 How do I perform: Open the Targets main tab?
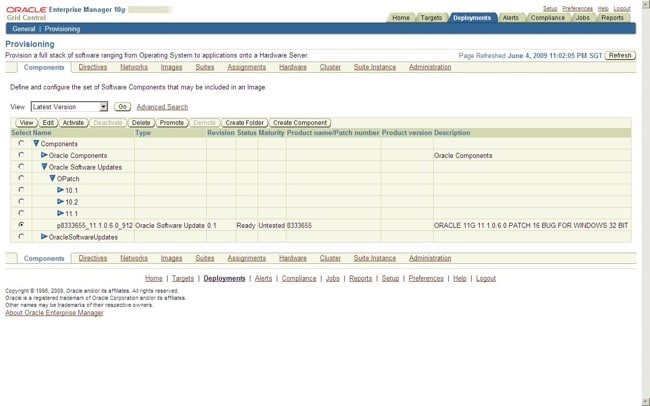(431, 18)
